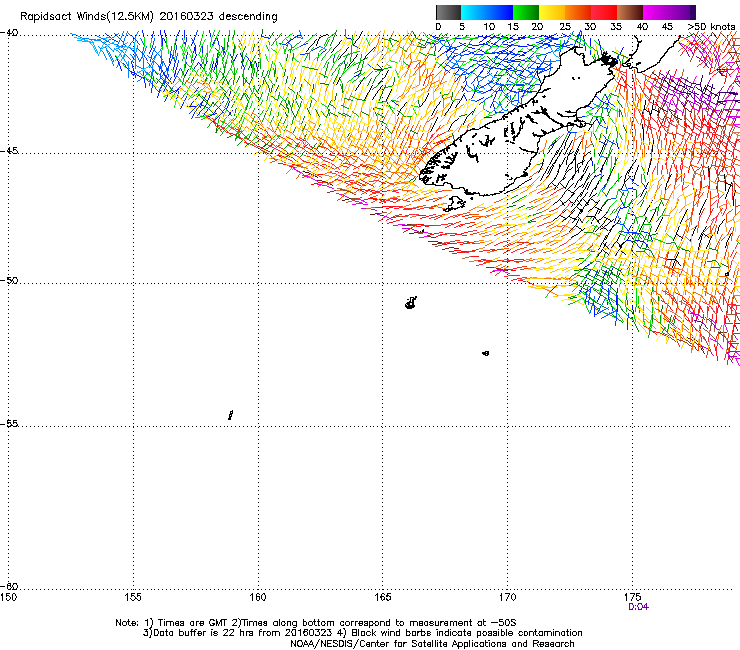Click the -60 latitude axis label
Viewport: 740px width, 650px height.
pos(9,586)
